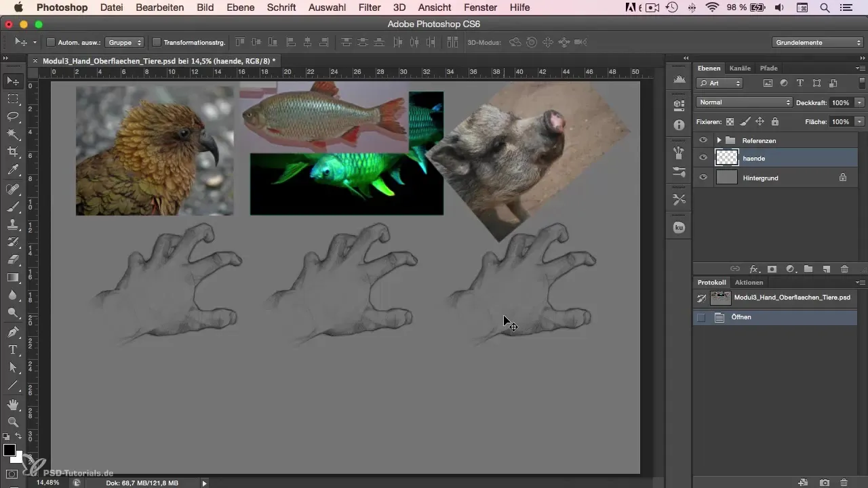Open the Grundelemente workspace dropdown
Screen dimensions: 868x488
[x=816, y=42]
